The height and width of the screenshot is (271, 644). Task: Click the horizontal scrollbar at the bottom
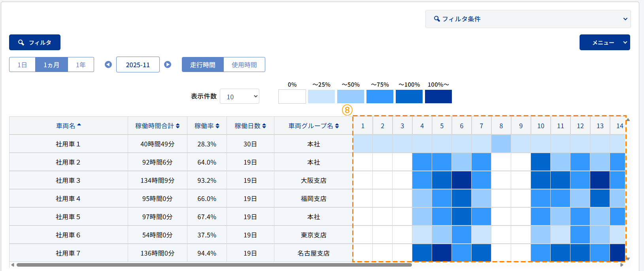[x=213, y=265]
